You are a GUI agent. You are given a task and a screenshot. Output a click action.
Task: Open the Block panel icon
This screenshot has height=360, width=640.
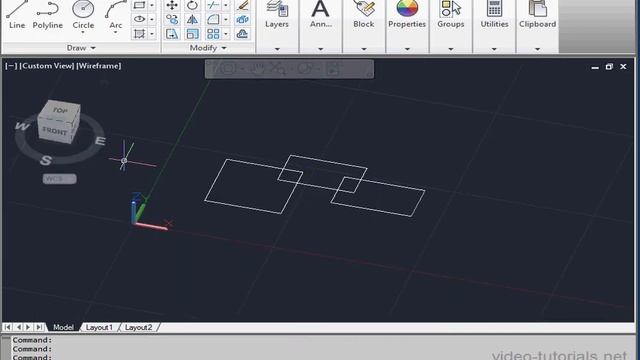coord(364,9)
